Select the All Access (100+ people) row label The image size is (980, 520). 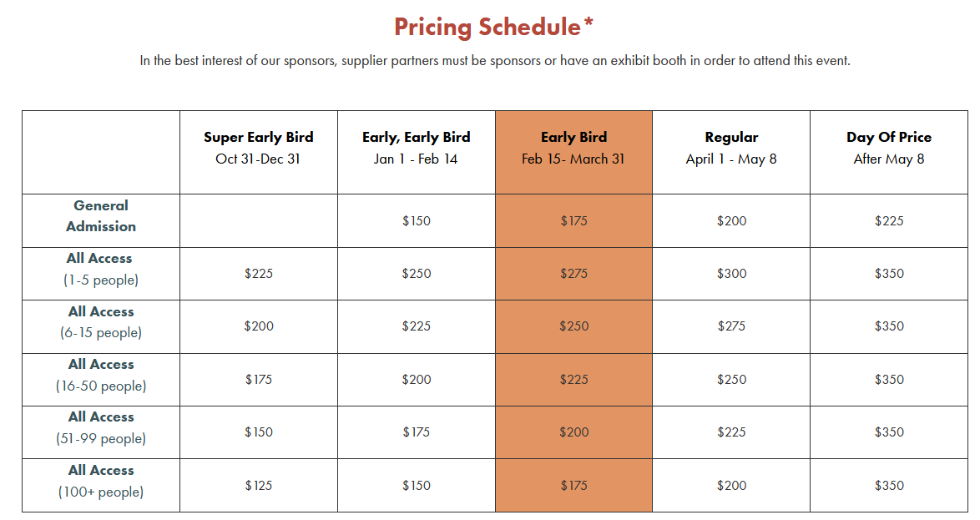(101, 481)
